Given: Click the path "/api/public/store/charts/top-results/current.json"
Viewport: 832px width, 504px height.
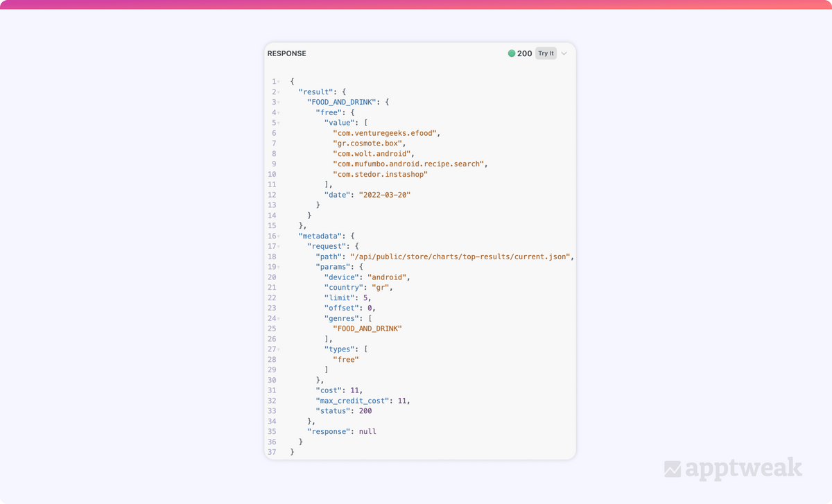Looking at the screenshot, I should pos(460,257).
